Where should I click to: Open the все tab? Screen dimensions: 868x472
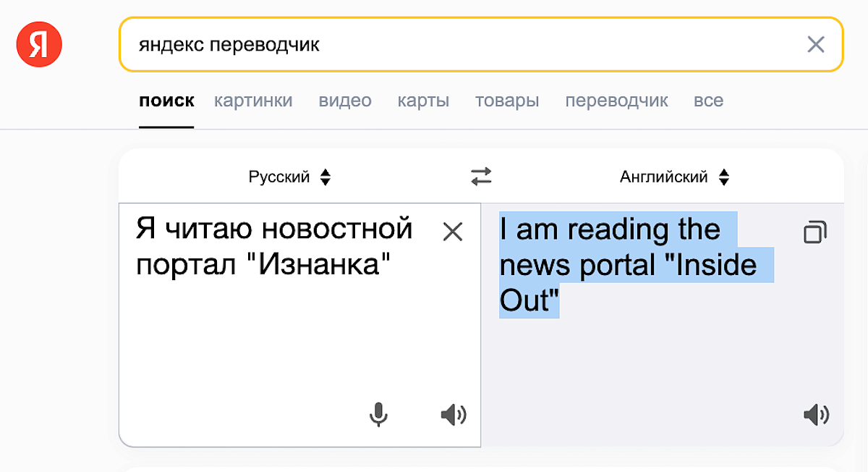tap(708, 101)
